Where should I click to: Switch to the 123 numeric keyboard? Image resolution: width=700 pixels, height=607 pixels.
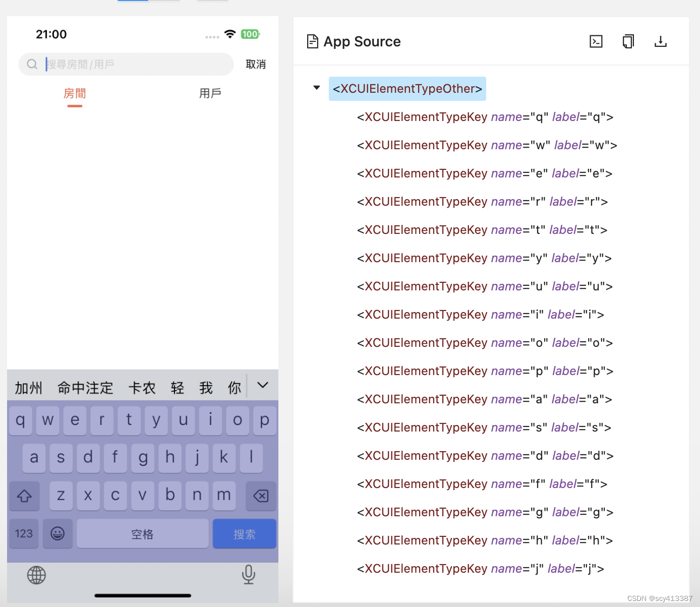click(x=24, y=533)
